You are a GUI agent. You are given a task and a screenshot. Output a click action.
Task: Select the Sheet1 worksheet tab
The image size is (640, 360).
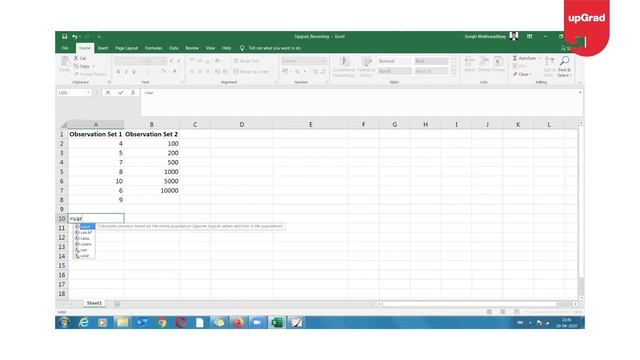click(94, 303)
